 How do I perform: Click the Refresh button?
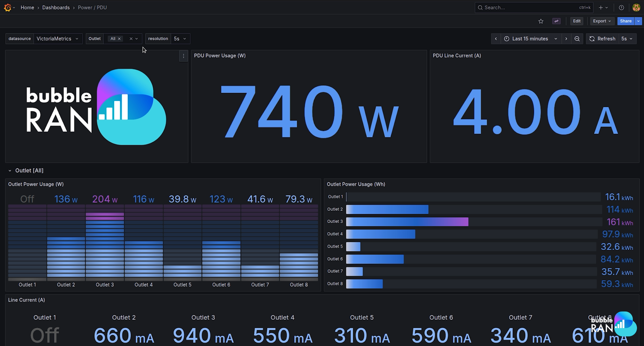[x=602, y=39]
